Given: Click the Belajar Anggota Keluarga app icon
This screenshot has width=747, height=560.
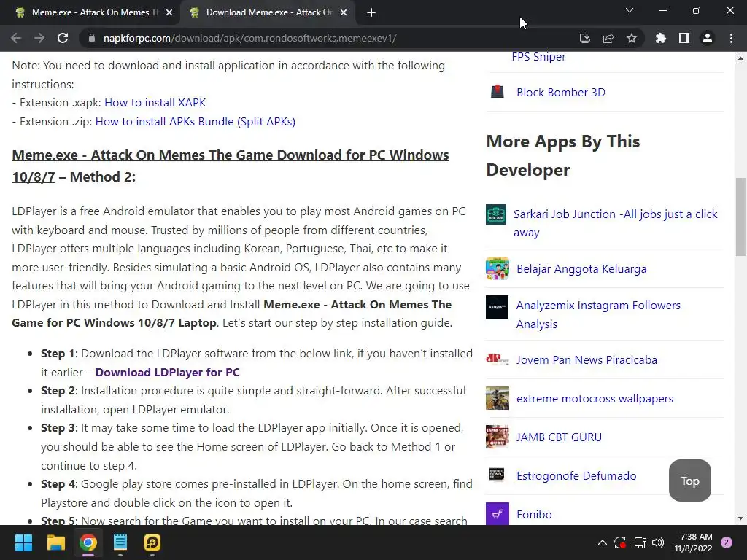Looking at the screenshot, I should [498, 268].
